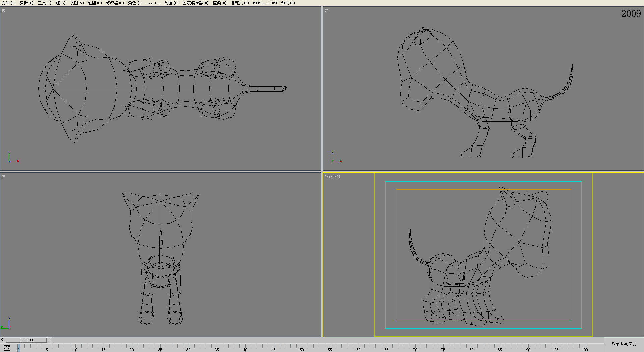Viewport: 644px width, 352px height.
Task: Open the 动画(A) menu
Action: click(171, 3)
